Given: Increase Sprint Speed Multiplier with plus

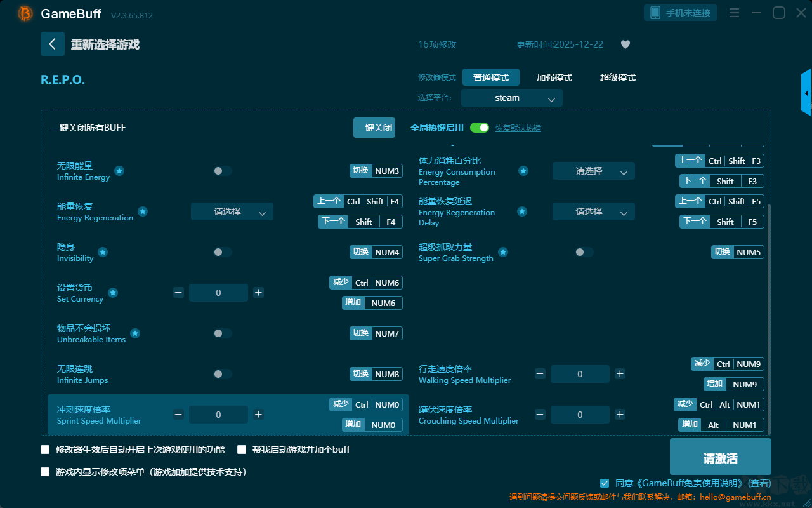Looking at the screenshot, I should pyautogui.click(x=258, y=415).
